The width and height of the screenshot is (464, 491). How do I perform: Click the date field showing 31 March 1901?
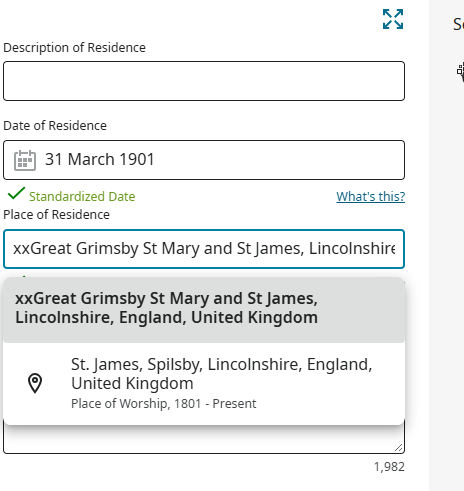pos(204,160)
